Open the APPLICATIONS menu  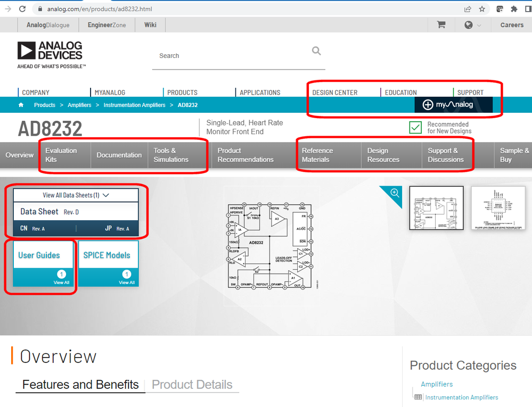[260, 93]
